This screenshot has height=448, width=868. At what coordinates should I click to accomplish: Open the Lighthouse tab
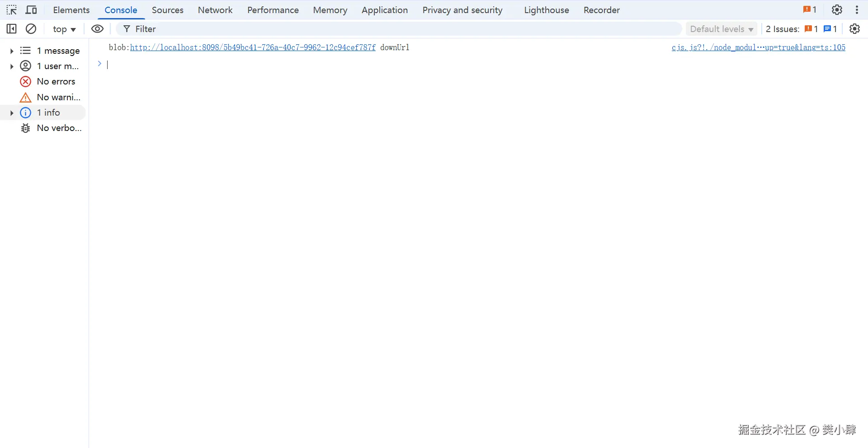tap(547, 10)
